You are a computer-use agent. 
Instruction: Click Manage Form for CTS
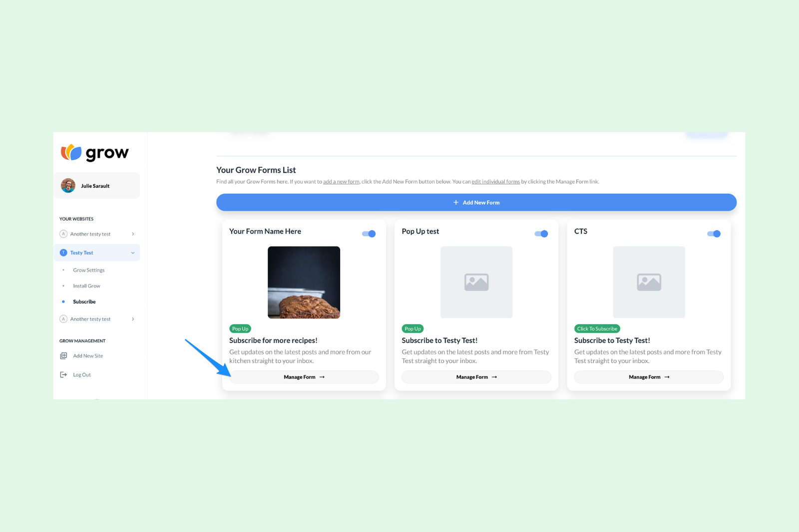649,377
